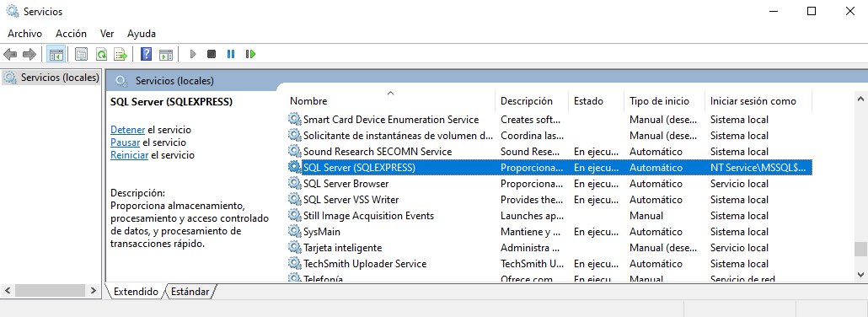Screen dimensions: 868x317
Task: Toggle the show/hide console tree icon
Action: pos(56,54)
